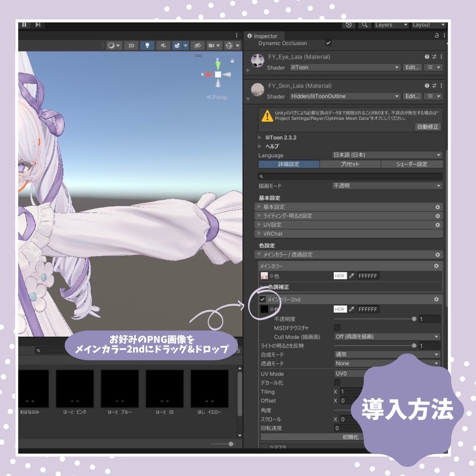Expand the UV設定 section
This screenshot has height=476, width=476.
tap(349, 225)
